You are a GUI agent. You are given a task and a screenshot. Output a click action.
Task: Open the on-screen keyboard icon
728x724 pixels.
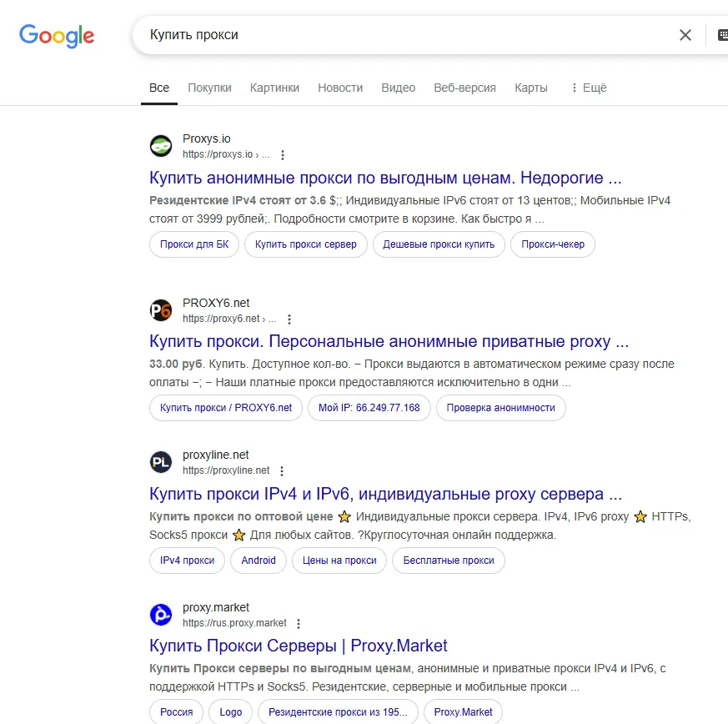(722, 35)
